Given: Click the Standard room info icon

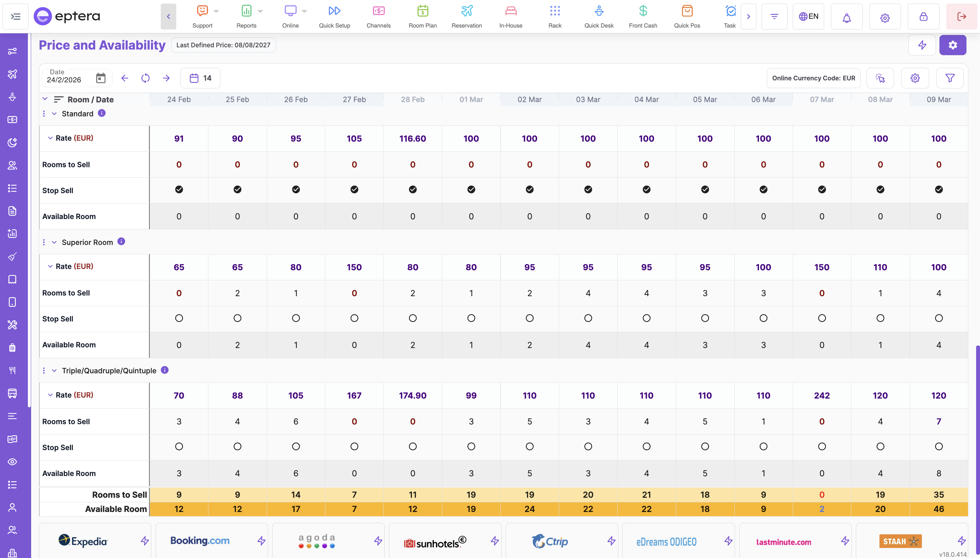Looking at the screenshot, I should coord(101,113).
